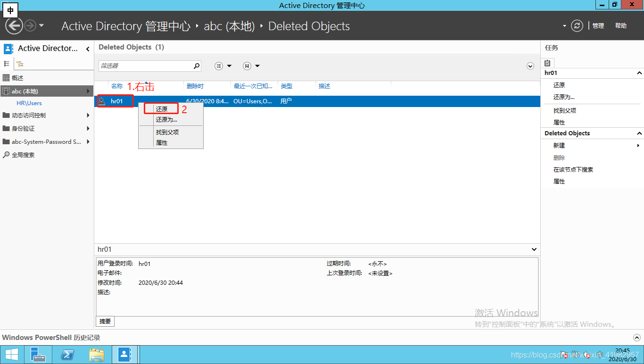This screenshot has width=644, height=364.
Task: Sort by the 名称 column header
Action: coord(117,86)
